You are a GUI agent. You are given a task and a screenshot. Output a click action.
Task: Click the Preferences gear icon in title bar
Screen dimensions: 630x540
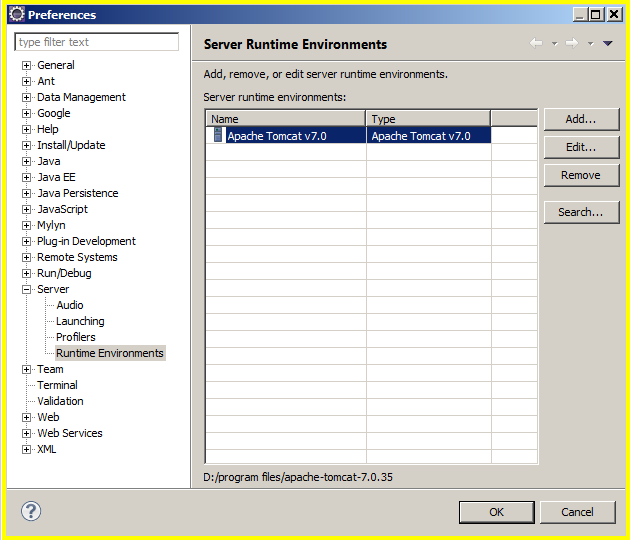[x=16, y=14]
